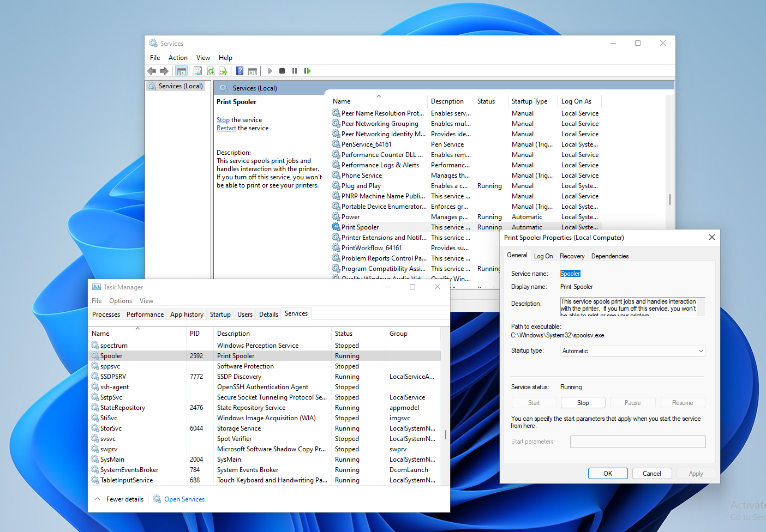
Task: Sort Task Manager services by PID
Action: pos(200,333)
